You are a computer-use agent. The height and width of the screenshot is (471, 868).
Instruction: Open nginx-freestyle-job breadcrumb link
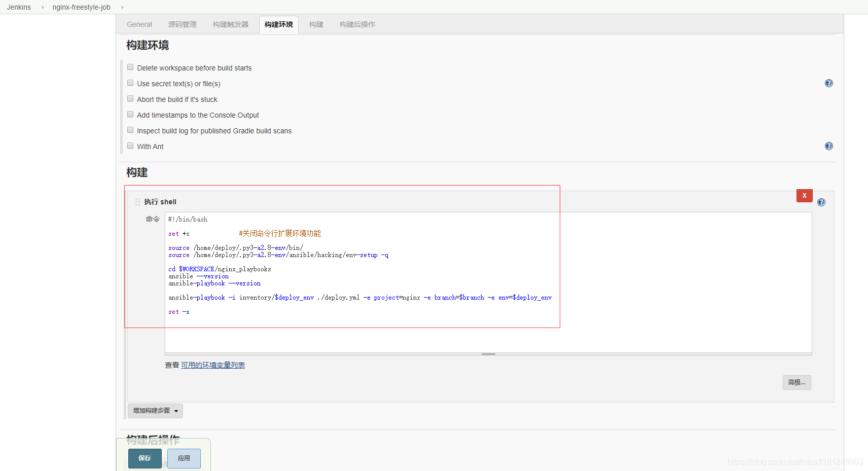[82, 7]
